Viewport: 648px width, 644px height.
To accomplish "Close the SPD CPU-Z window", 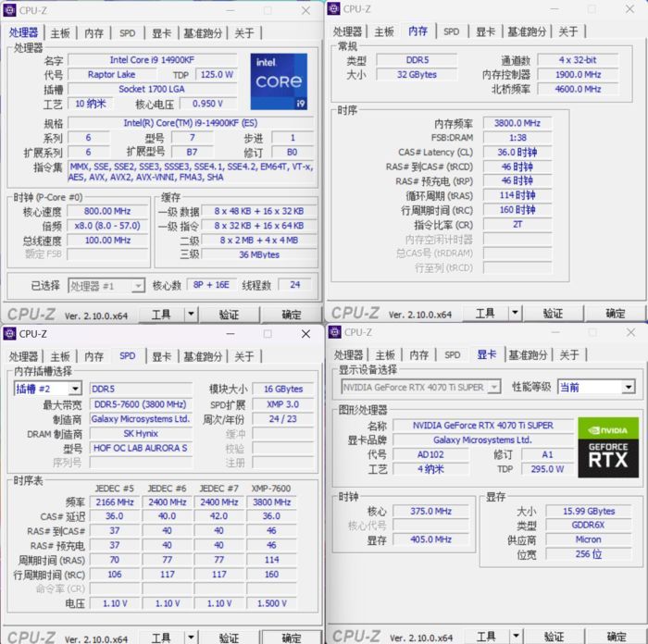I will tap(305, 334).
